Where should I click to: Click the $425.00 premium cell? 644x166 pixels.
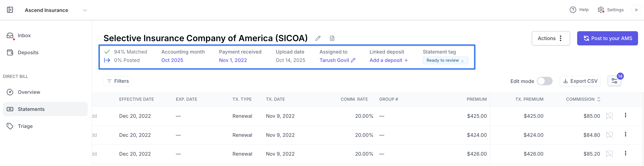tap(477, 116)
